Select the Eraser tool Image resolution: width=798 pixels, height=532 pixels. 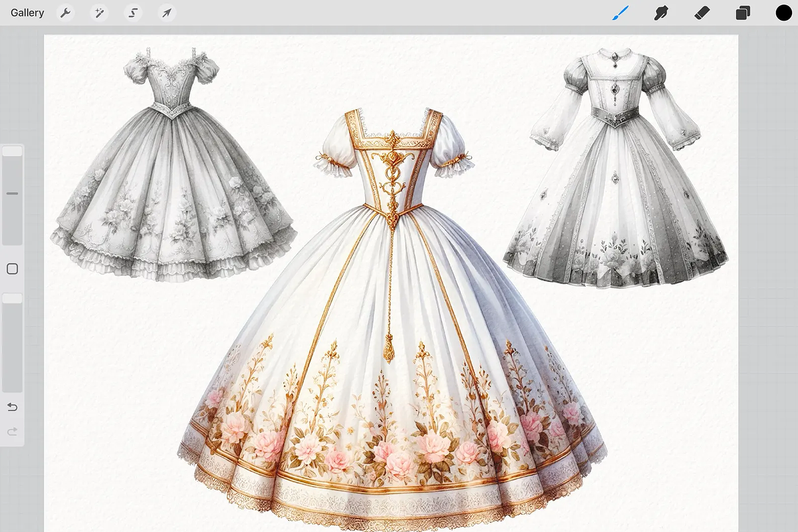(x=702, y=13)
